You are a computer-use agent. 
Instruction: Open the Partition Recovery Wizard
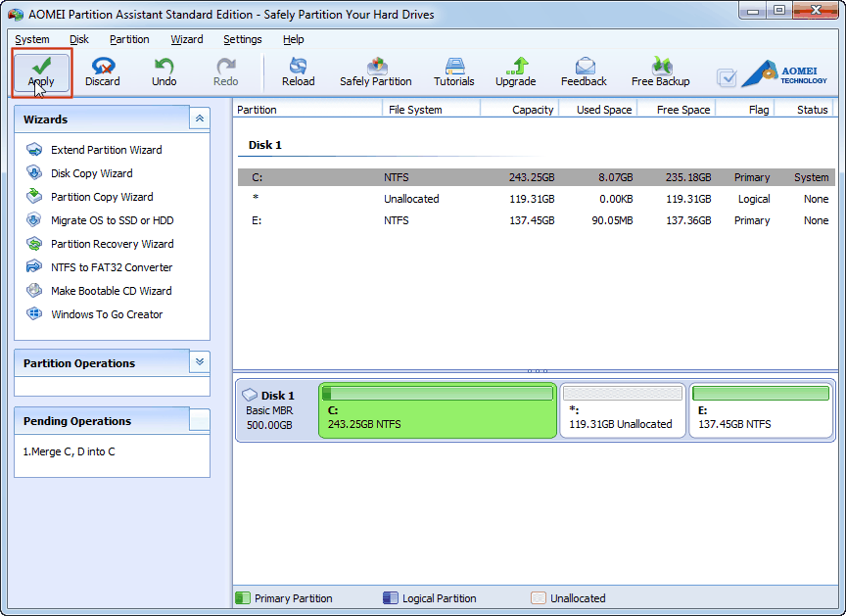pos(113,244)
